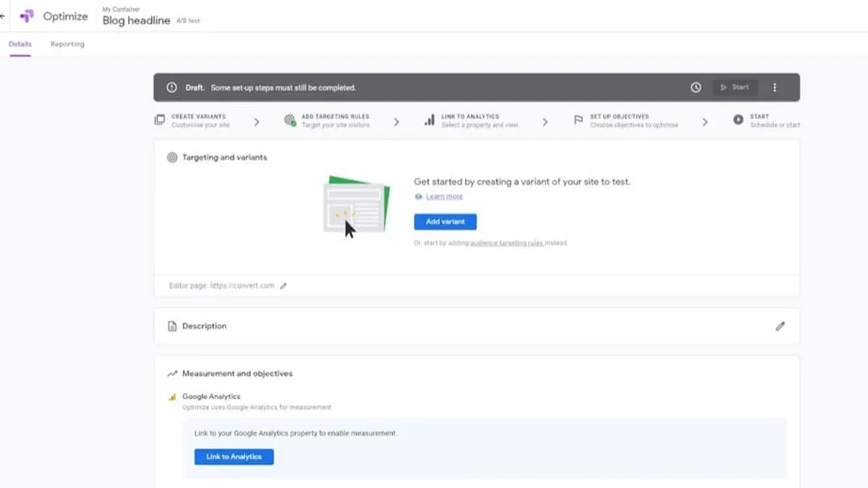
Task: Click the Measurement and objectives trend icon
Action: pos(172,374)
